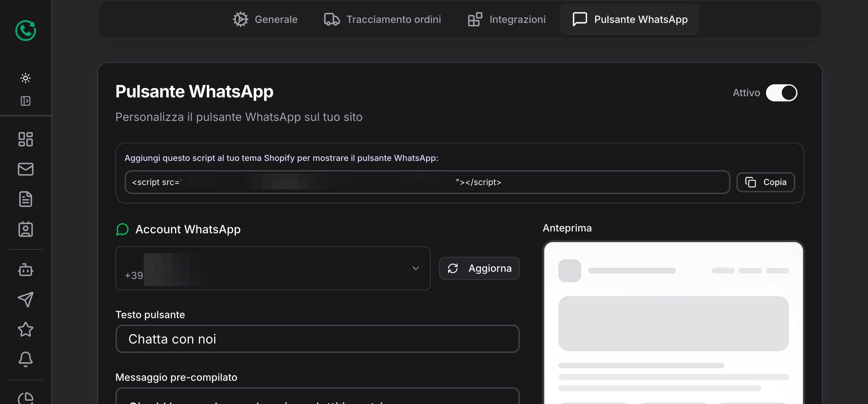The image size is (868, 404).
Task: Click the Anteprima preview panel
Action: (x=673, y=323)
